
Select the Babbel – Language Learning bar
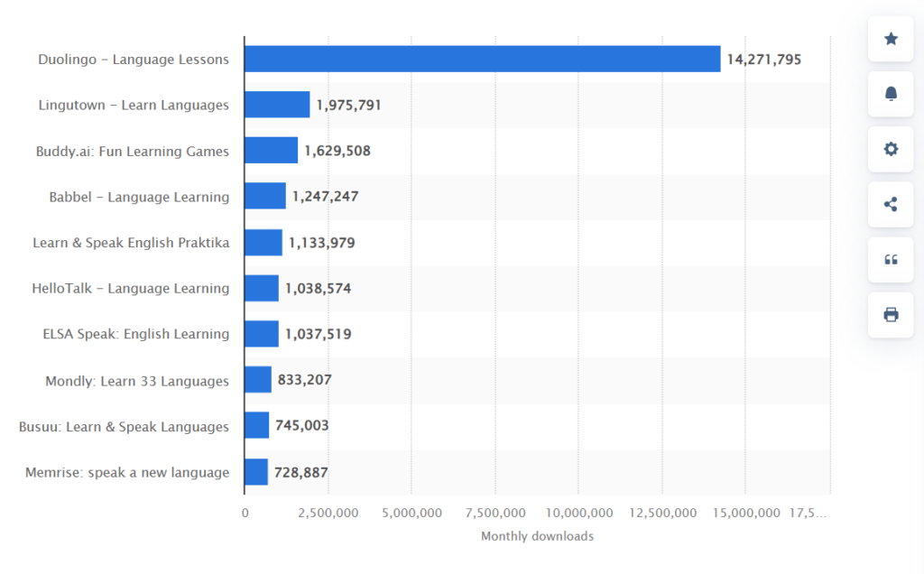point(264,197)
